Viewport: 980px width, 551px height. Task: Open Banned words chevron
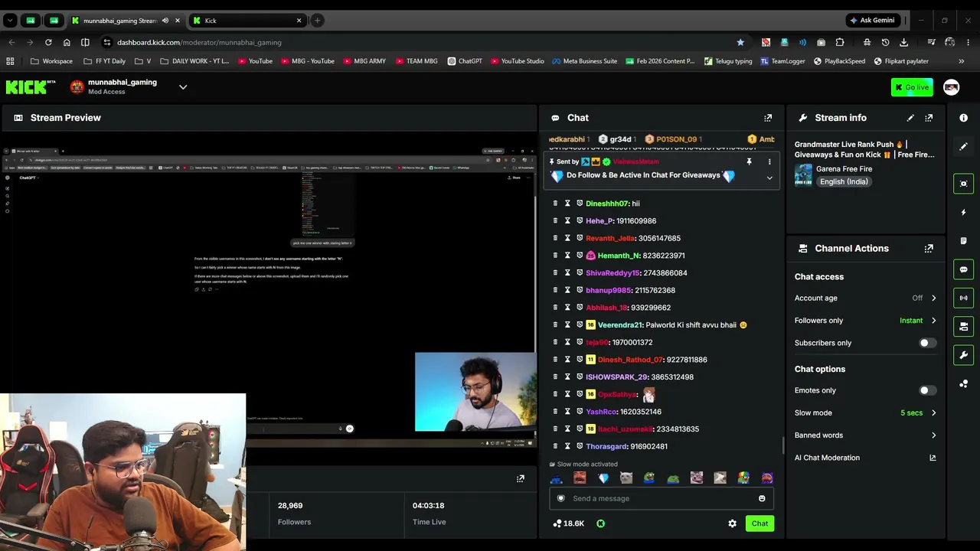[933, 435]
